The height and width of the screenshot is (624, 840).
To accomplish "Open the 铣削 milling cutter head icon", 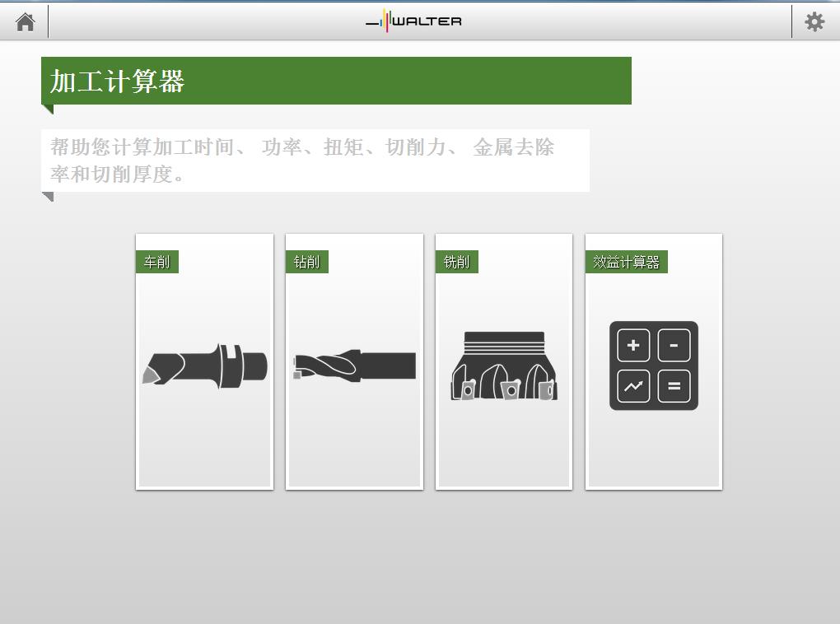I will point(504,365).
